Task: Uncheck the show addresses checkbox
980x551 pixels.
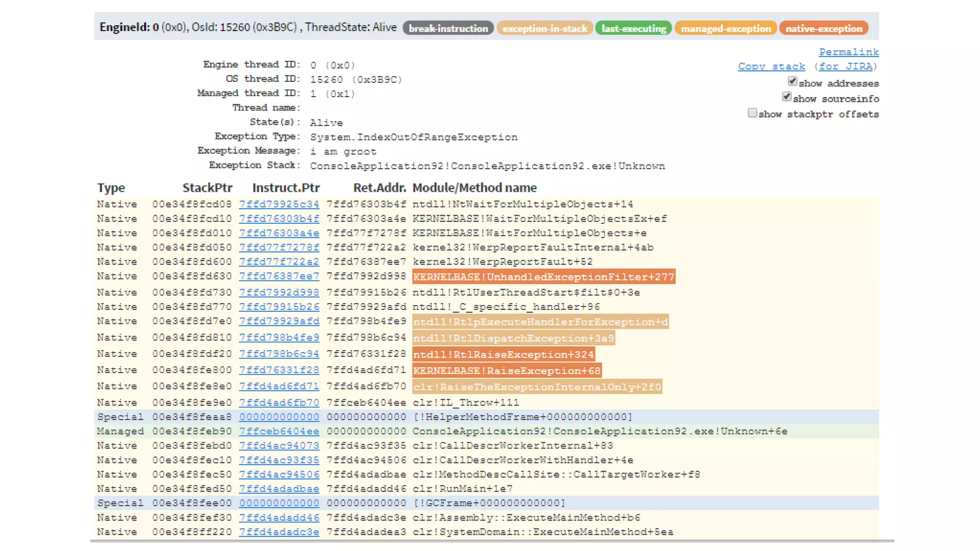Action: click(x=792, y=82)
